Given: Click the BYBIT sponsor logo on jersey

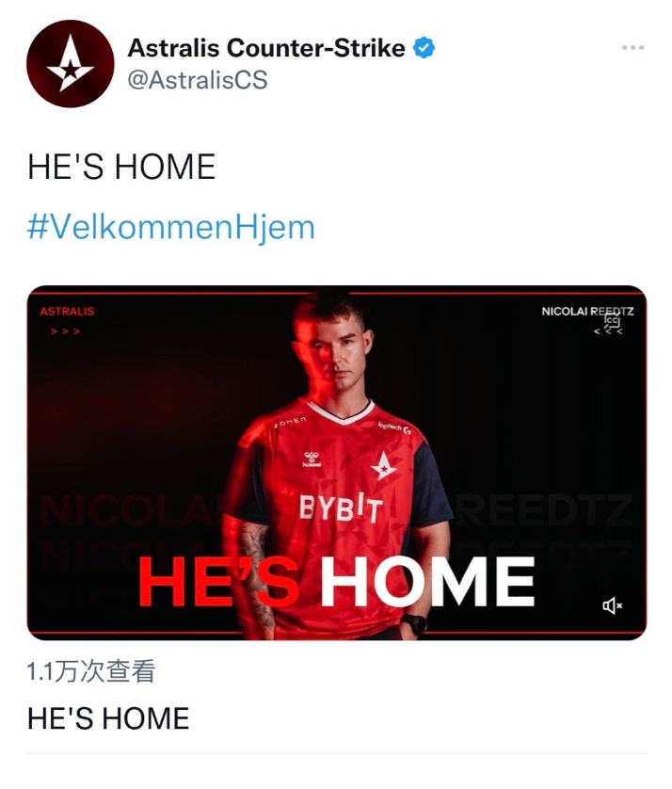Looking at the screenshot, I should tap(341, 508).
